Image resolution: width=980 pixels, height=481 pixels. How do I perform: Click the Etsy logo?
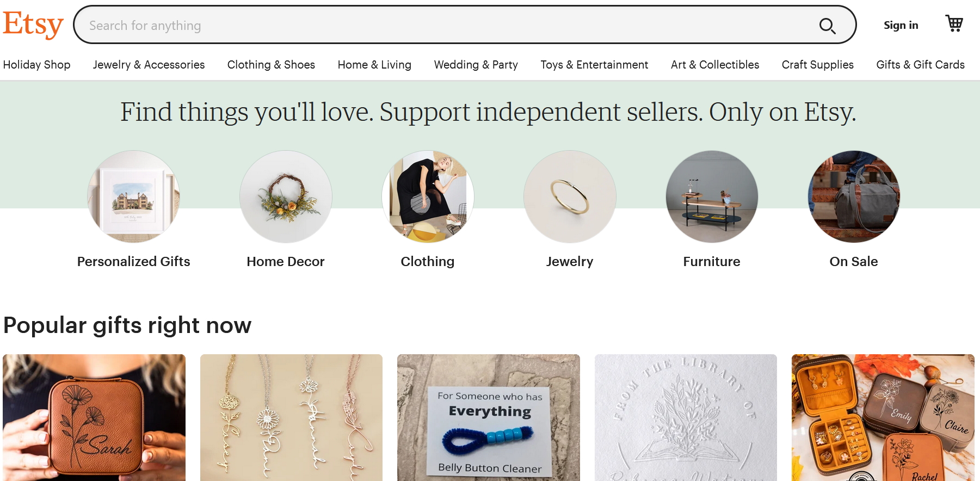point(33,24)
